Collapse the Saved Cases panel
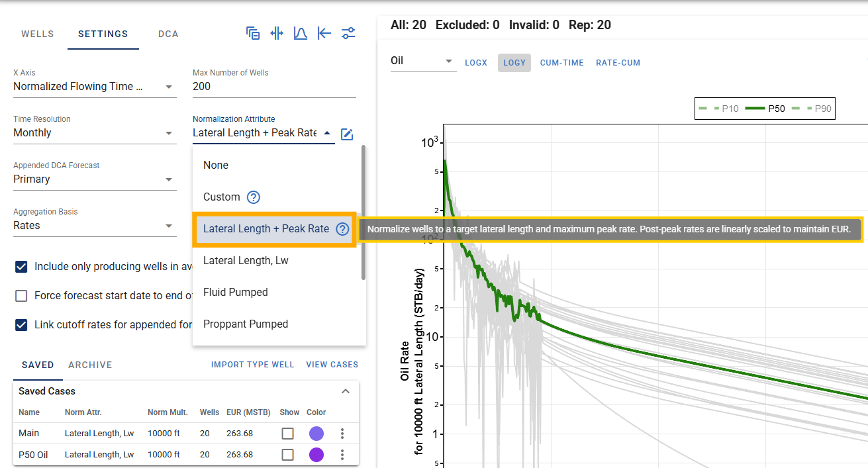This screenshot has height=468, width=868. click(346, 391)
